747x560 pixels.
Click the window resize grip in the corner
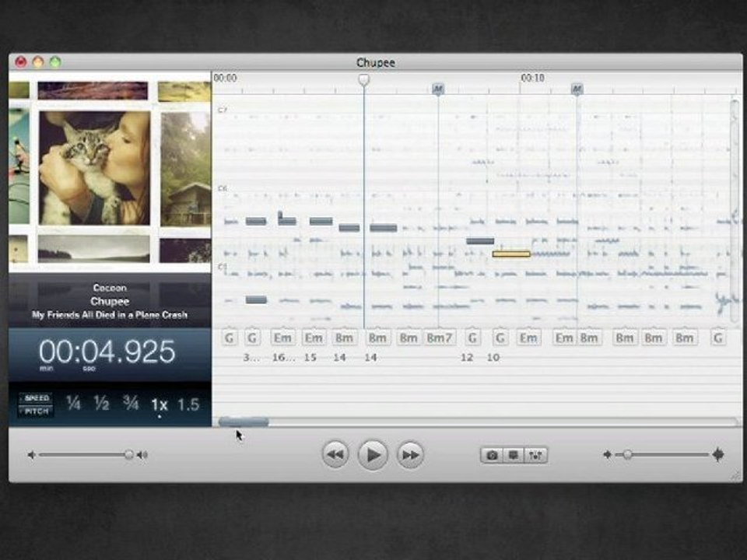click(x=735, y=475)
